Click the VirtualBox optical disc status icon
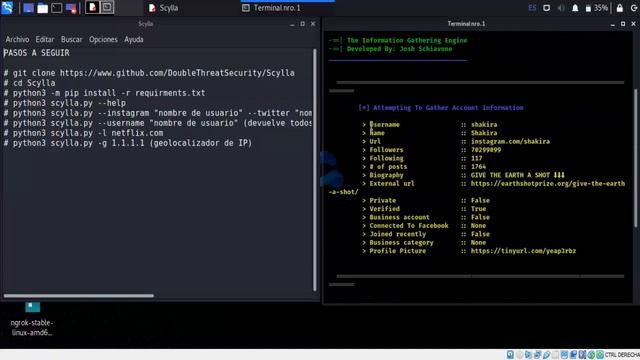 click(519, 355)
